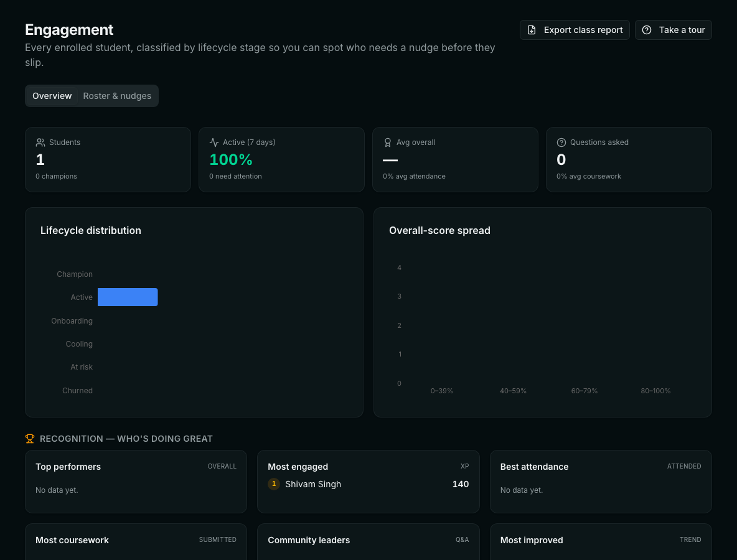This screenshot has width=737, height=560.
Task: Click the 60–79% axis label in score spread
Action: (584, 391)
